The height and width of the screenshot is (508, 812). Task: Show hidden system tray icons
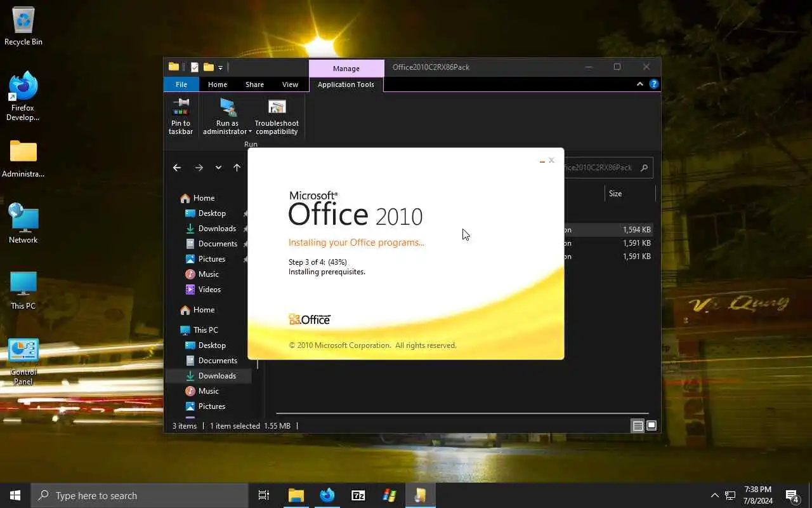714,495
